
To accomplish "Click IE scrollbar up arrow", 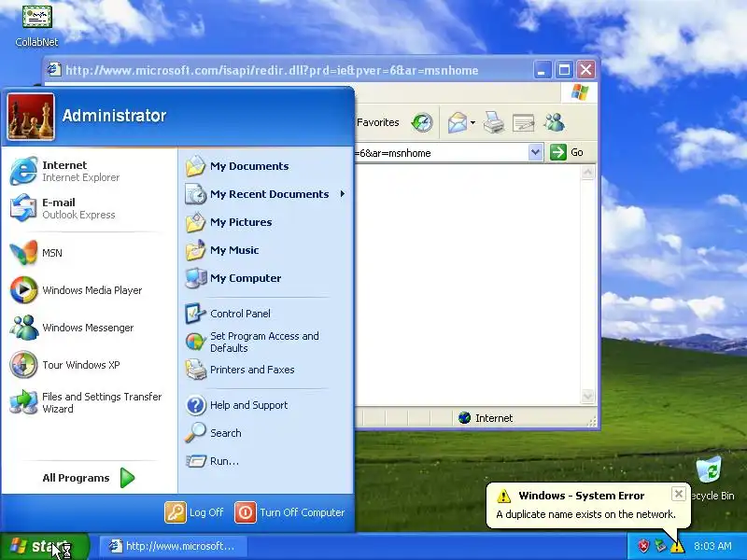I will point(588,173).
